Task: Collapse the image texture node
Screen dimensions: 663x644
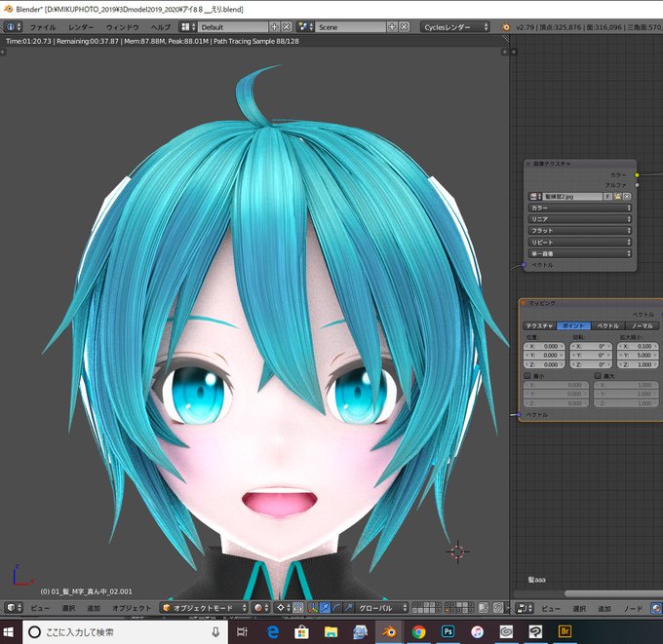Action: tap(528, 164)
